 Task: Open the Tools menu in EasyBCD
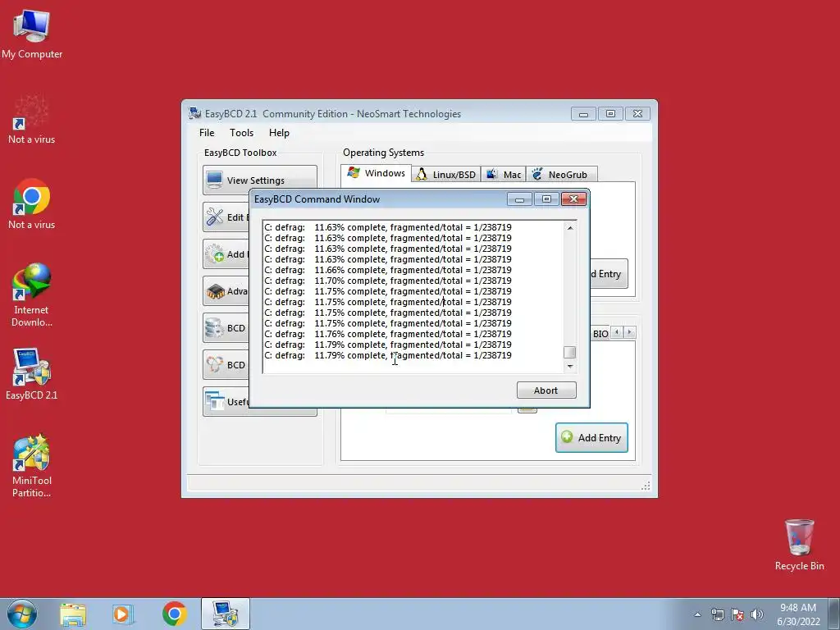tap(242, 133)
